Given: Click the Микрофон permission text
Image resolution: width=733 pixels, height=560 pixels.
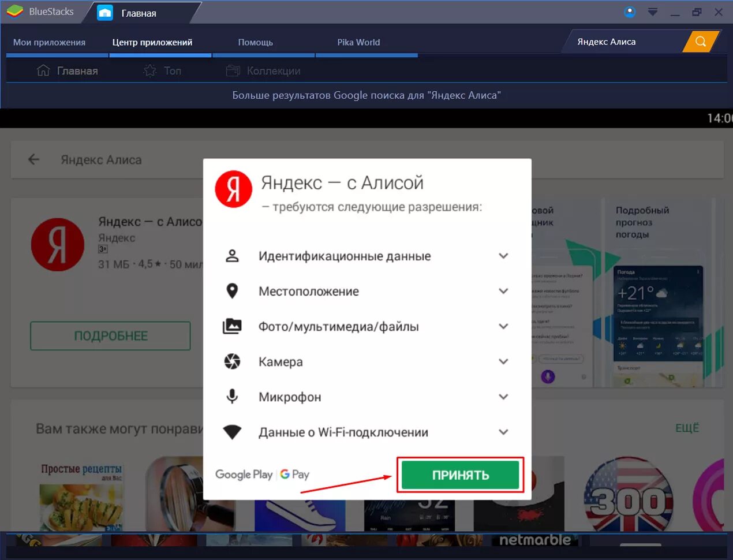Looking at the screenshot, I should click(x=290, y=397).
